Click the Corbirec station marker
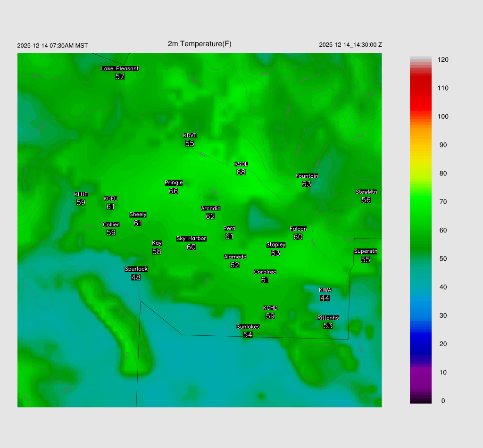Viewport: 483px width, 448px height. pos(265,276)
